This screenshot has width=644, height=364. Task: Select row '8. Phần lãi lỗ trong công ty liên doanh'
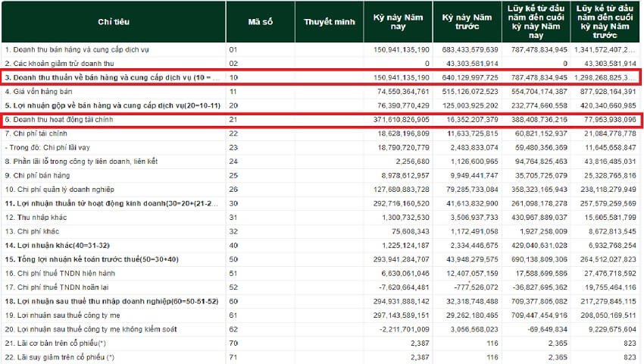click(320, 162)
